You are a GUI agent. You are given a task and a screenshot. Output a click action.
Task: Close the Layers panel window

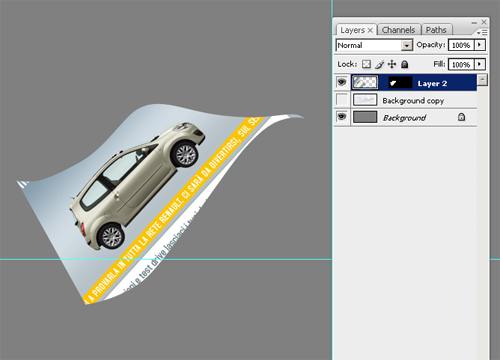tap(484, 22)
